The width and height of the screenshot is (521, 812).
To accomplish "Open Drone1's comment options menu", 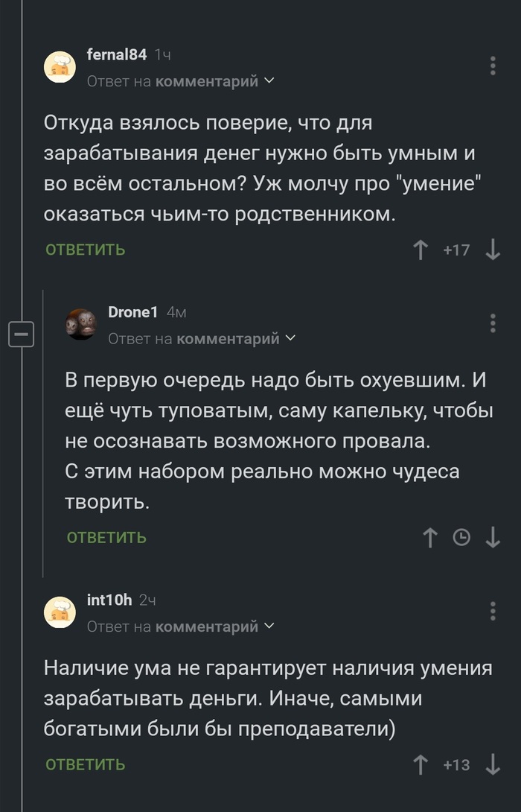I will tap(492, 322).
